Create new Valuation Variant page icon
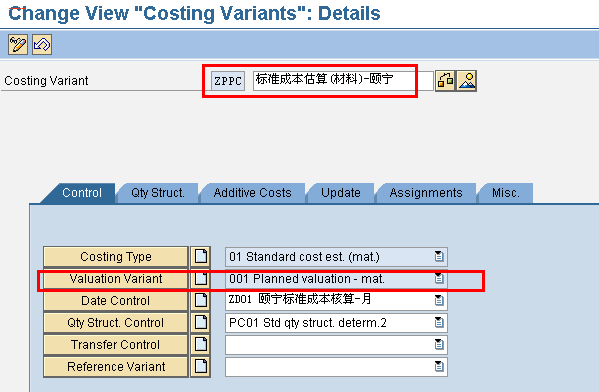 click(x=201, y=279)
